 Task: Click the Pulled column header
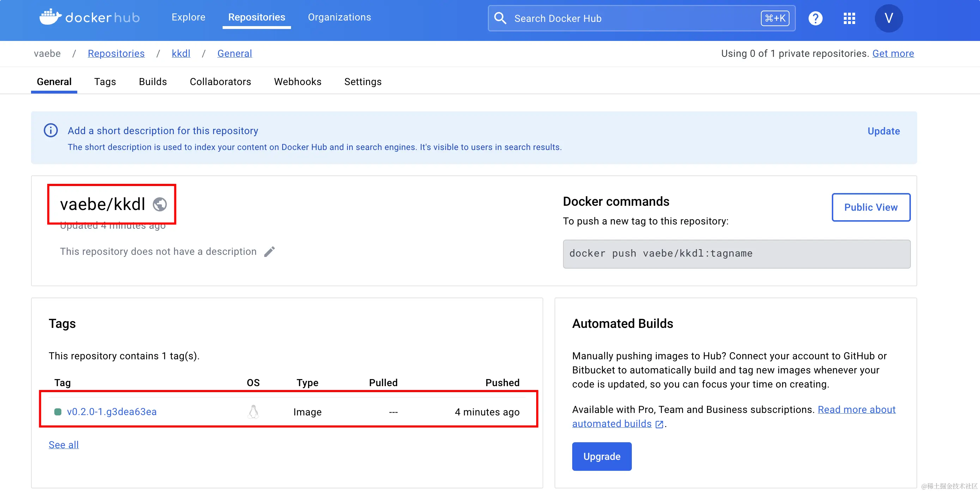pos(383,383)
